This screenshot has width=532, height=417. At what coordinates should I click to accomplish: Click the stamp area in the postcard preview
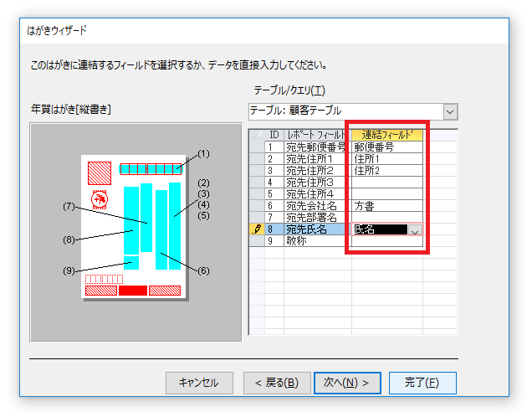coord(100,173)
